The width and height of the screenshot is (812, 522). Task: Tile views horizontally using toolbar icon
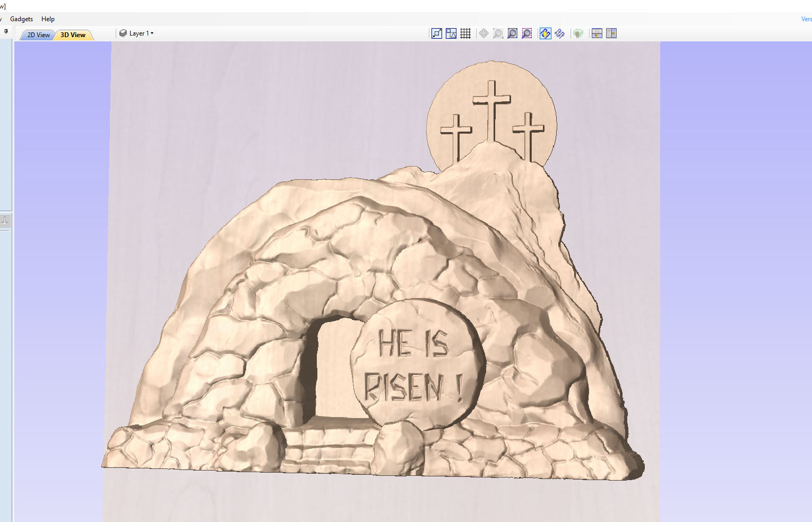tap(597, 33)
